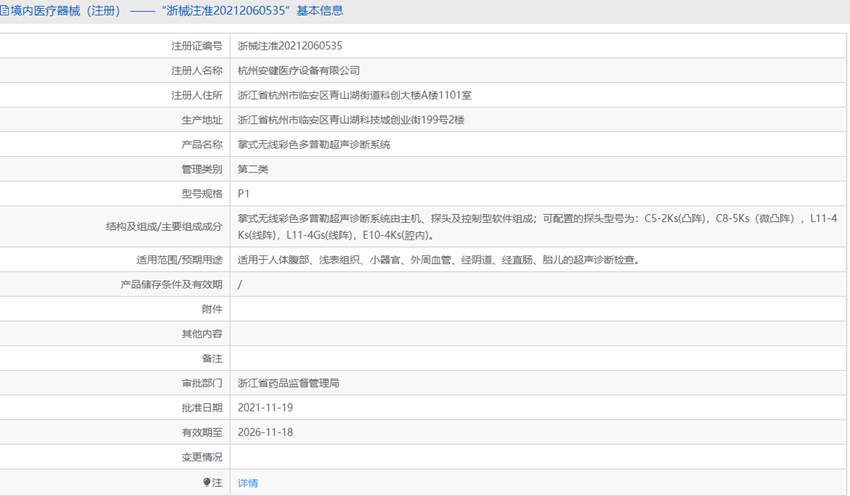Click the intended use text starting 适用于人体腹部
The image size is (850, 496).
click(x=438, y=260)
